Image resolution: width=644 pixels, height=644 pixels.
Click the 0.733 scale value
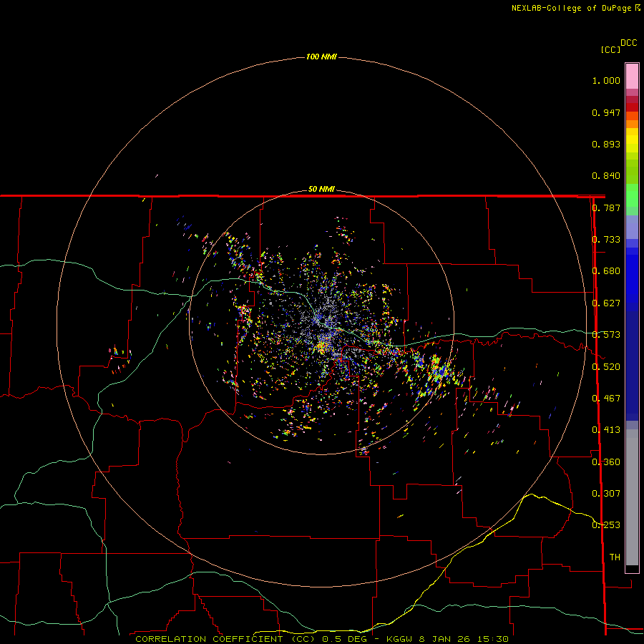pyautogui.click(x=606, y=240)
